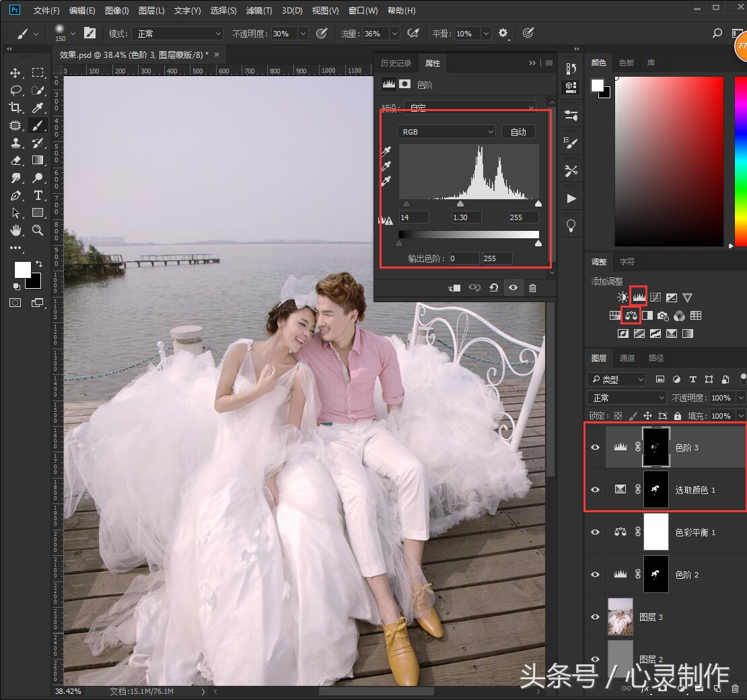Open the 滤镜 menu

point(258,10)
